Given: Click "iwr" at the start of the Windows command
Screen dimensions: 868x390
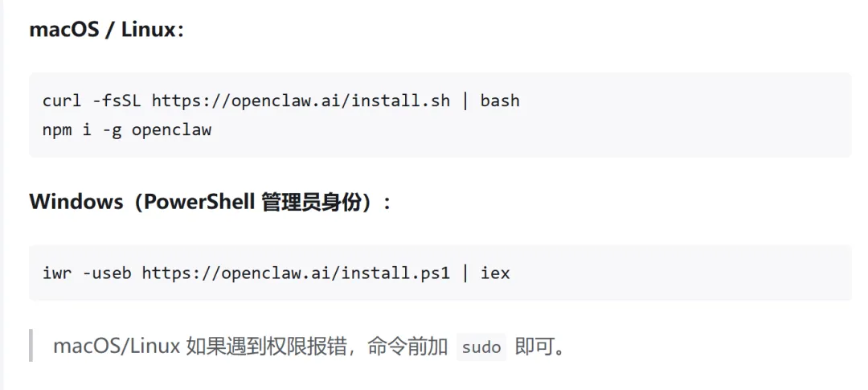Looking at the screenshot, I should pyautogui.click(x=57, y=273).
